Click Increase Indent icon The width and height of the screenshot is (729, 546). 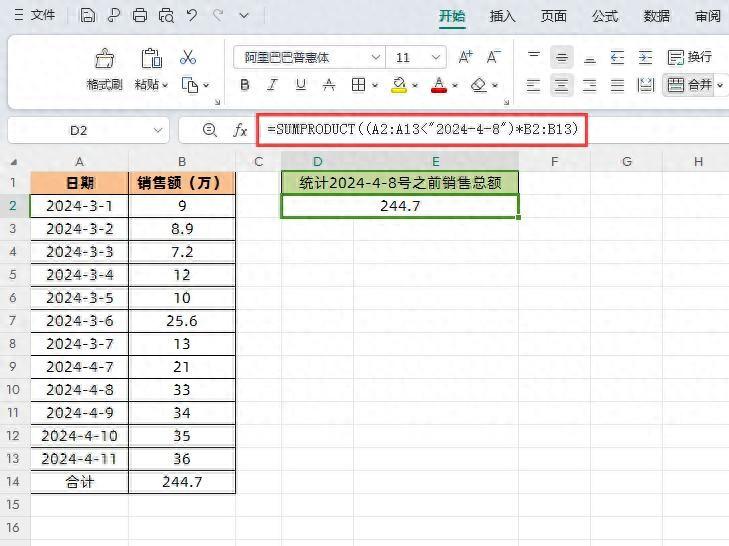[x=645, y=58]
